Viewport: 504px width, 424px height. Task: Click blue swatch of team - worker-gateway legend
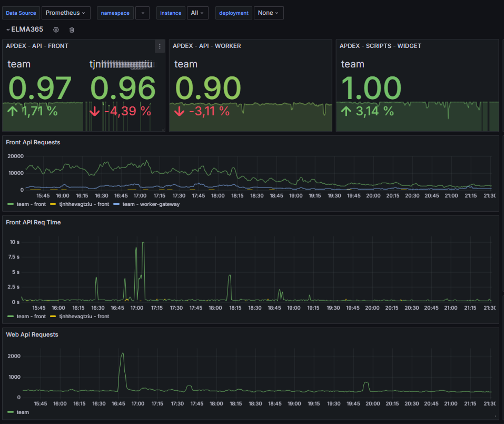[116, 204]
